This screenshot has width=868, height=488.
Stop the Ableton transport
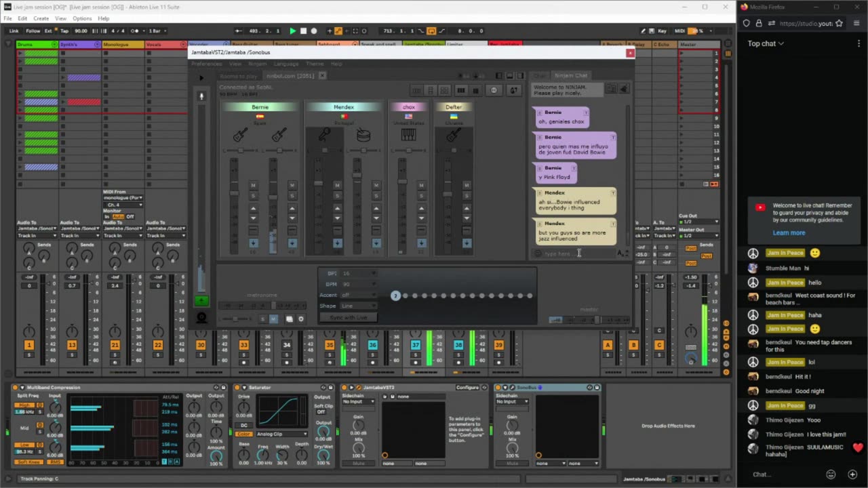pyautogui.click(x=303, y=30)
